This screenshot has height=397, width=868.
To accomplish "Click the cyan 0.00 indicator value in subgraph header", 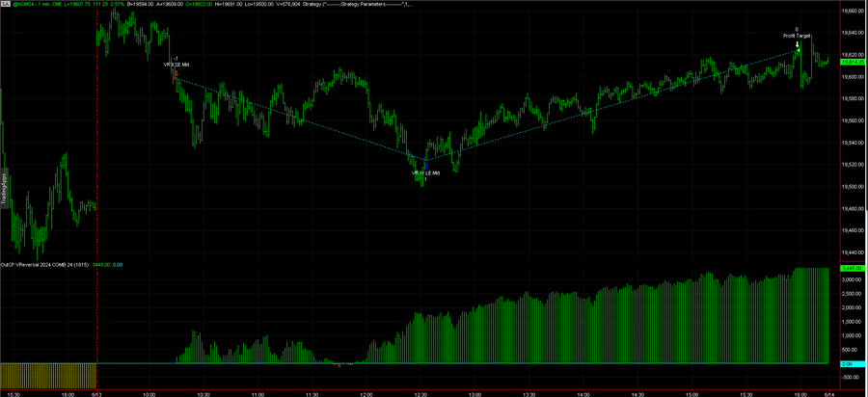I will tap(118, 265).
